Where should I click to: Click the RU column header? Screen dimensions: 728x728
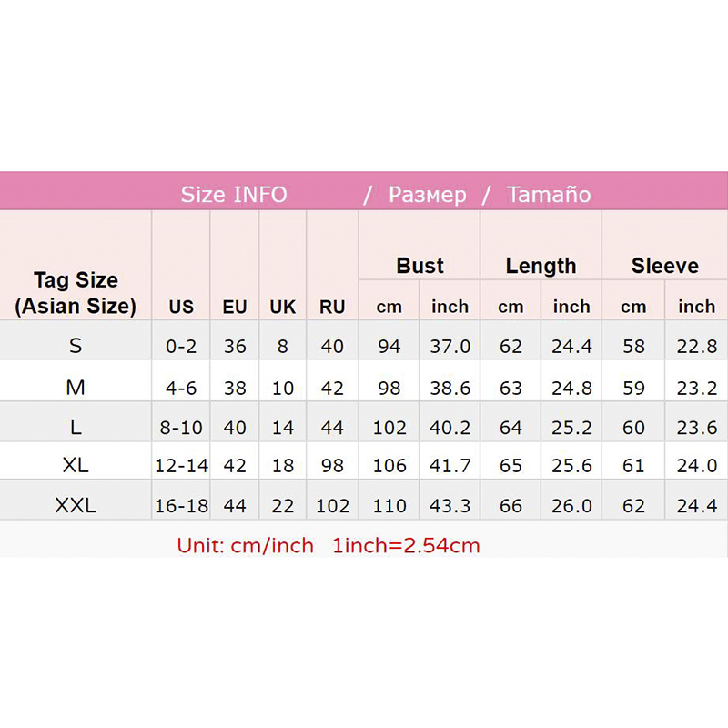tap(332, 307)
